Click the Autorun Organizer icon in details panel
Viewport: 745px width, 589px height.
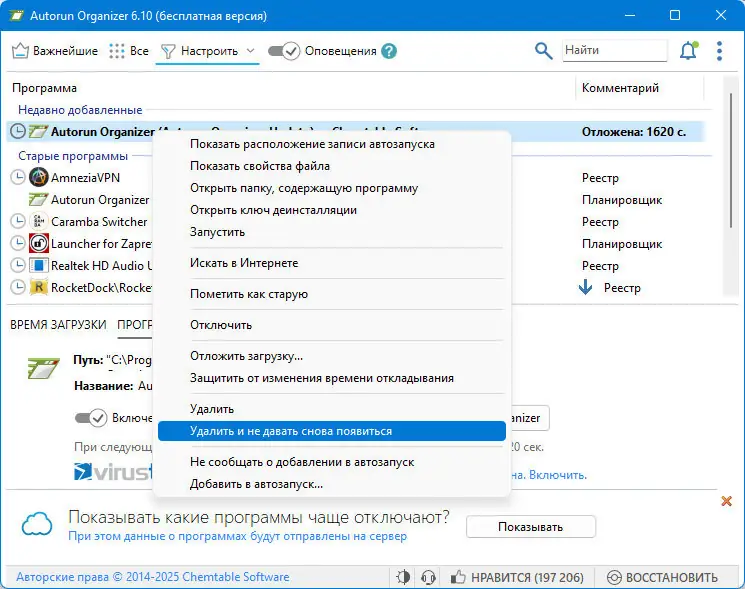44,368
